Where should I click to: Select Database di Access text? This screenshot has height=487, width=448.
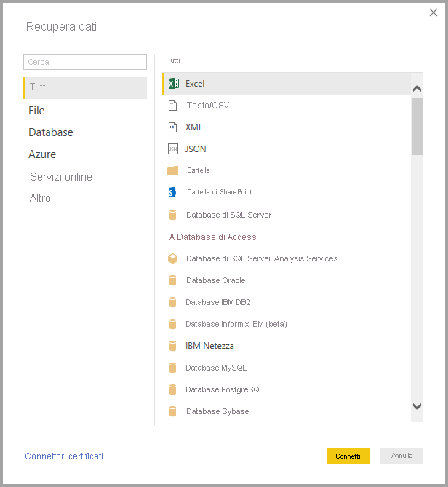[217, 237]
